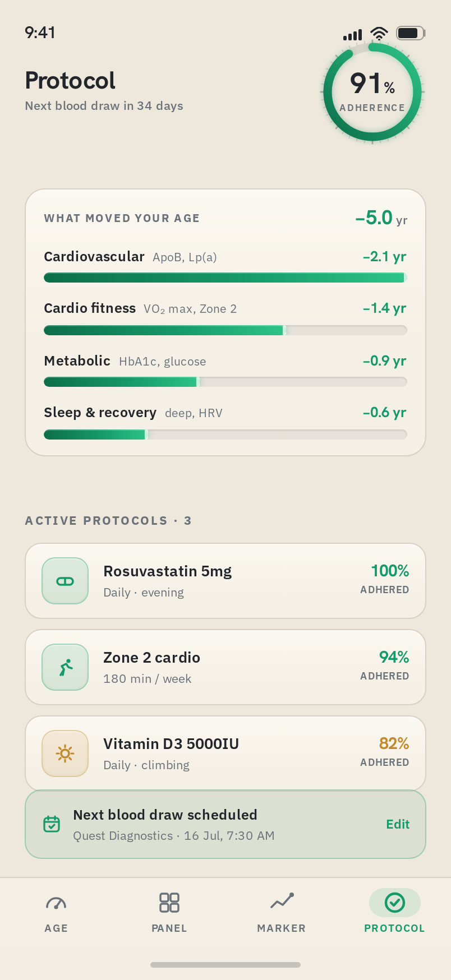Open the Zone 2 cardio protocol card
The height and width of the screenshot is (980, 451).
tap(225, 667)
